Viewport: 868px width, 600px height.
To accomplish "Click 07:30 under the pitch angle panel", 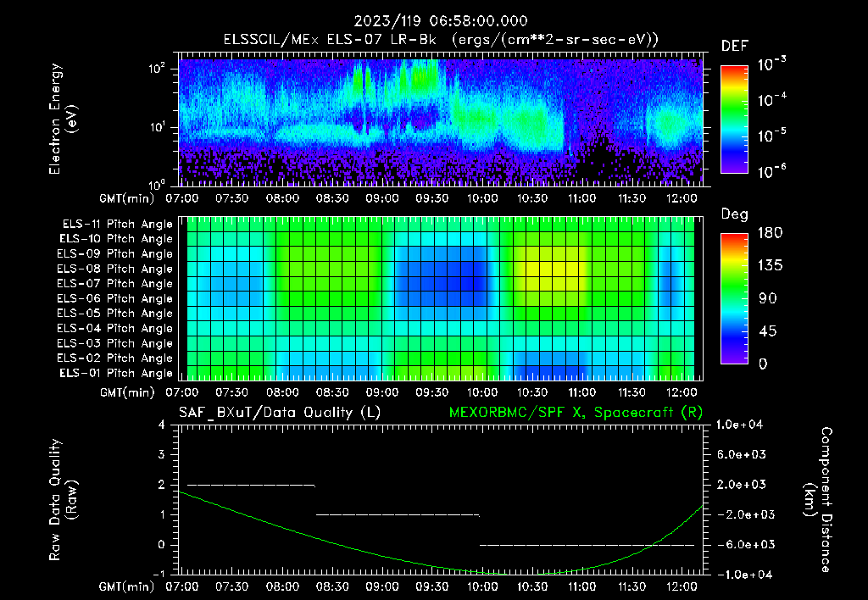I will click(x=232, y=392).
